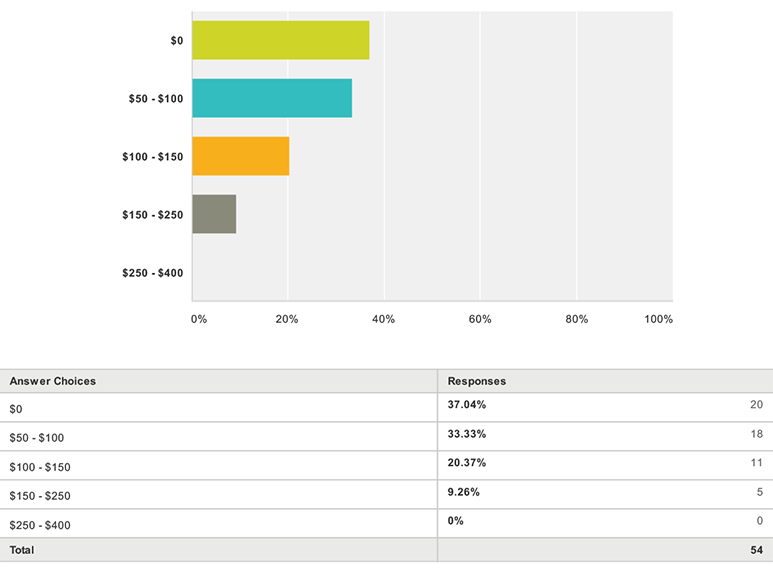773x575 pixels.
Task: Click the Answer Choices column header
Action: (52, 381)
